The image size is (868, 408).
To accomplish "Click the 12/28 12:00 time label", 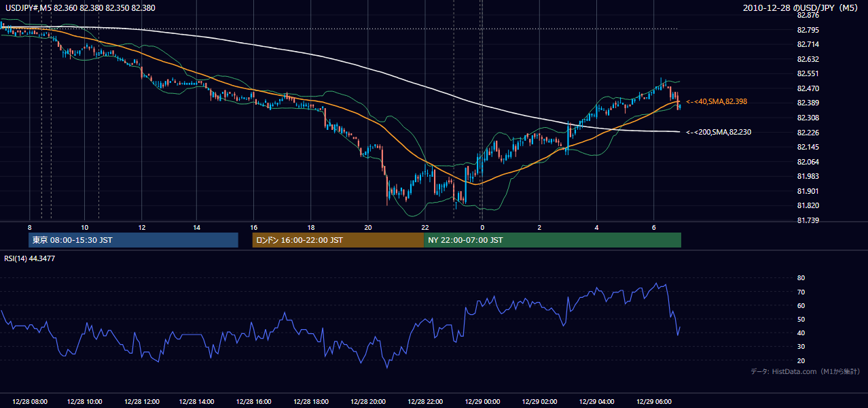I will [142, 402].
